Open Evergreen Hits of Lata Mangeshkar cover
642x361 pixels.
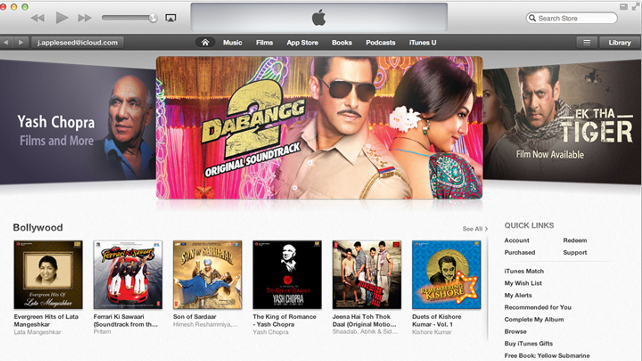tap(48, 275)
